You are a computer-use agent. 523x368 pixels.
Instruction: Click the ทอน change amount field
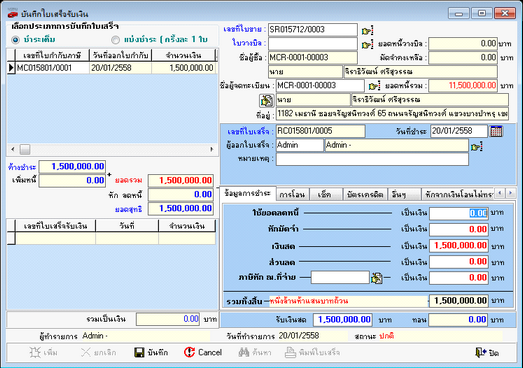pos(458,320)
